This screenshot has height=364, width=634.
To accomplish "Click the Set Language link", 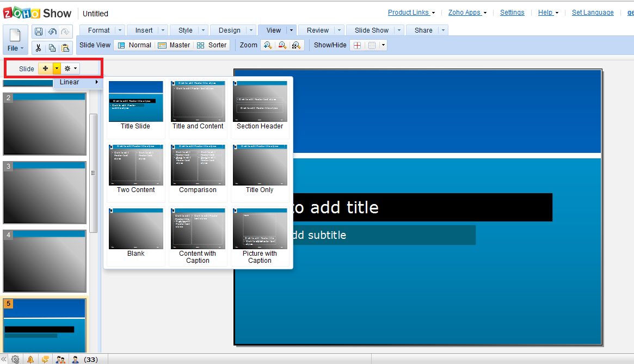I will 593,13.
